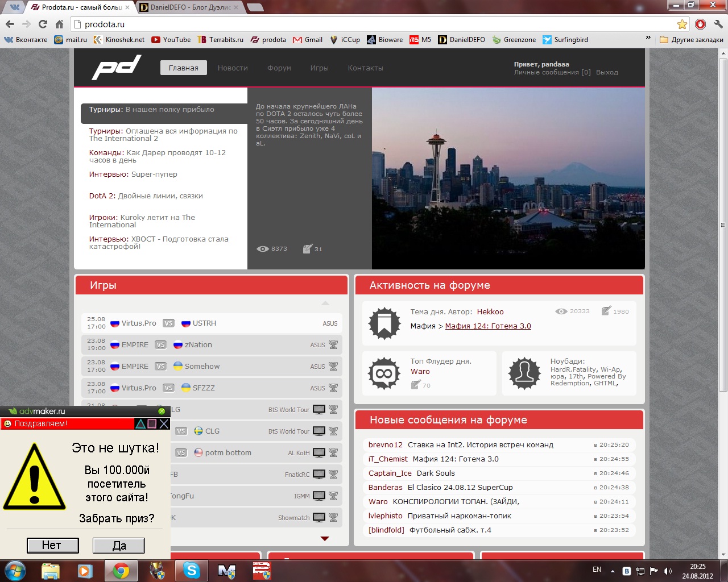Bookmark this page with the star icon
Screen dimensions: 728x582
pos(682,24)
